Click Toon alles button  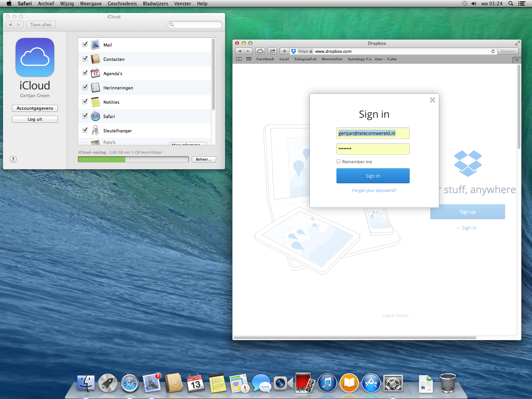click(41, 25)
